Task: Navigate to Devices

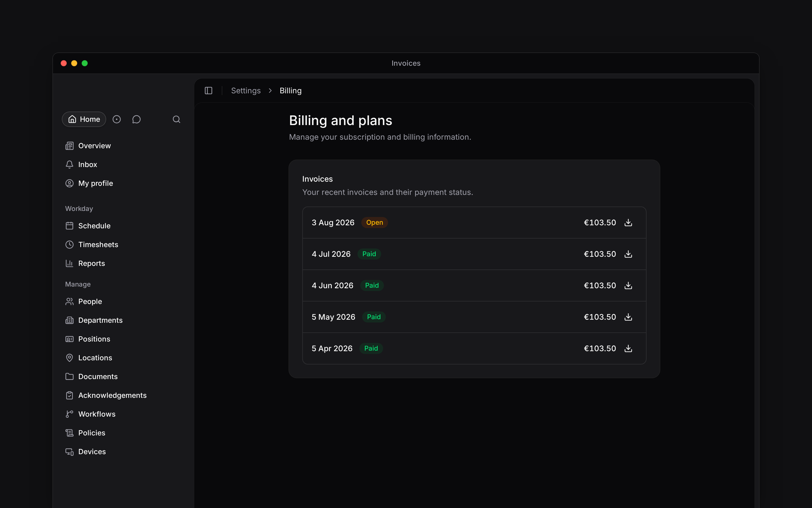Action: (x=86, y=452)
